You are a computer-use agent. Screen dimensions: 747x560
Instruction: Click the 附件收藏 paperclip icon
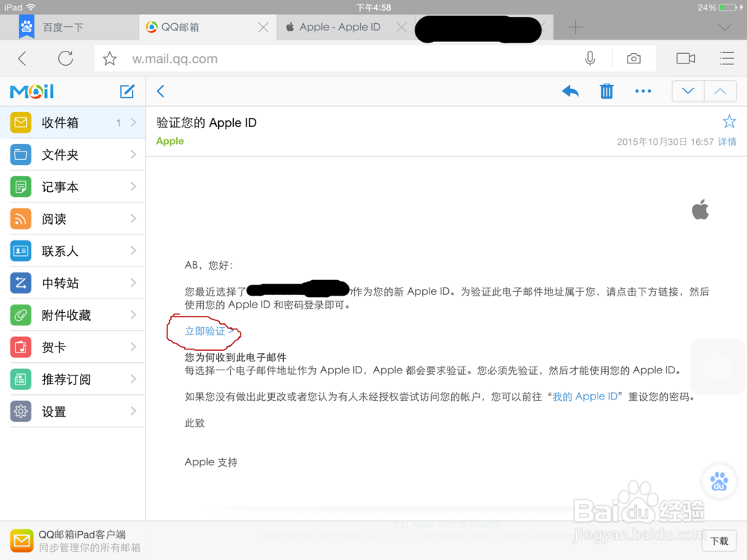point(20,315)
